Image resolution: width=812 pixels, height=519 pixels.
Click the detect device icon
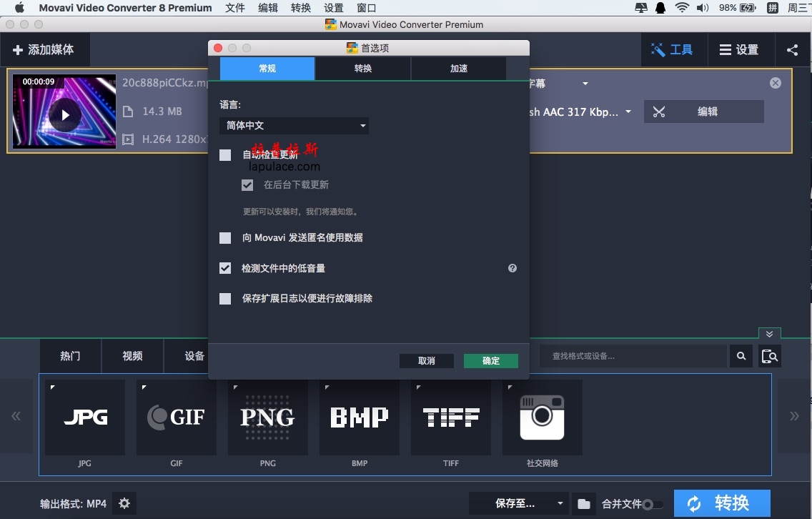point(769,356)
